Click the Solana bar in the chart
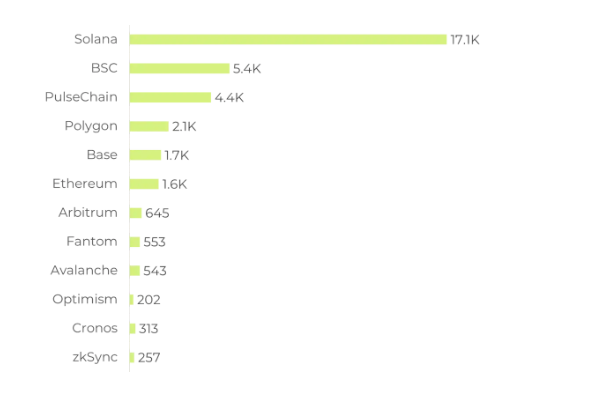This screenshot has height=402, width=603. (x=288, y=40)
